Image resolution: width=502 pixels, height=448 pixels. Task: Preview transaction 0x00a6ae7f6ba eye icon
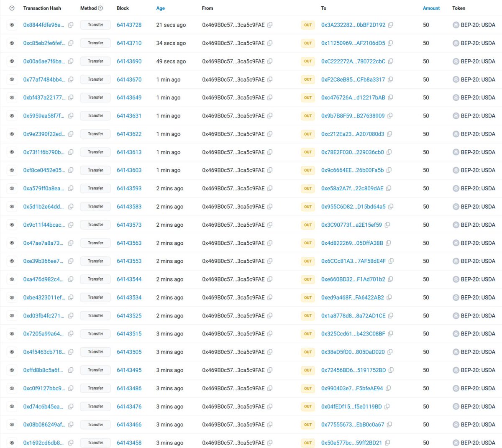tap(12, 61)
